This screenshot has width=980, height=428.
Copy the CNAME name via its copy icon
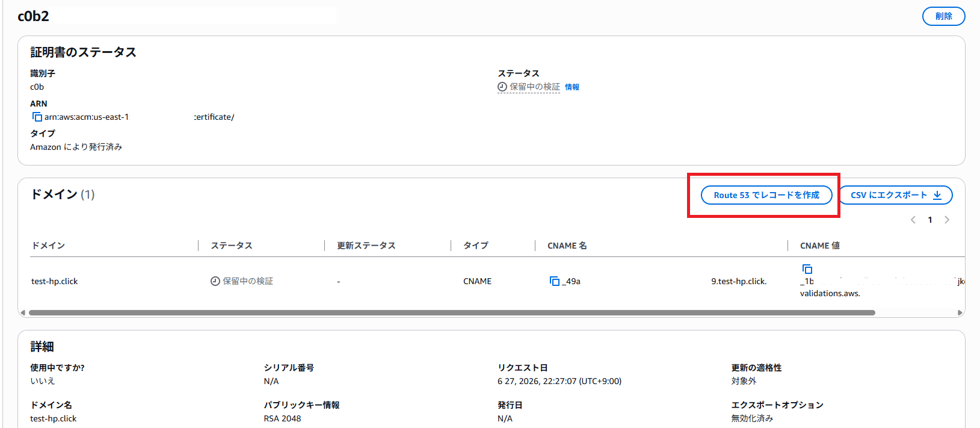(555, 281)
